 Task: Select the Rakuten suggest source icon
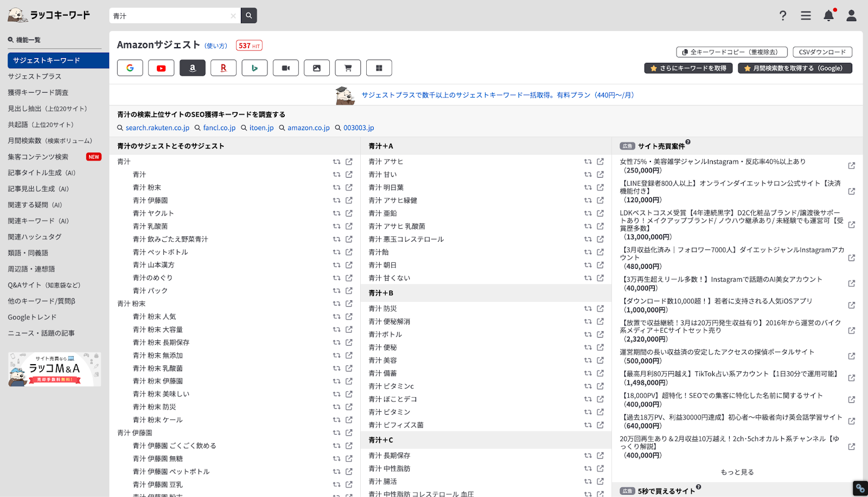224,68
